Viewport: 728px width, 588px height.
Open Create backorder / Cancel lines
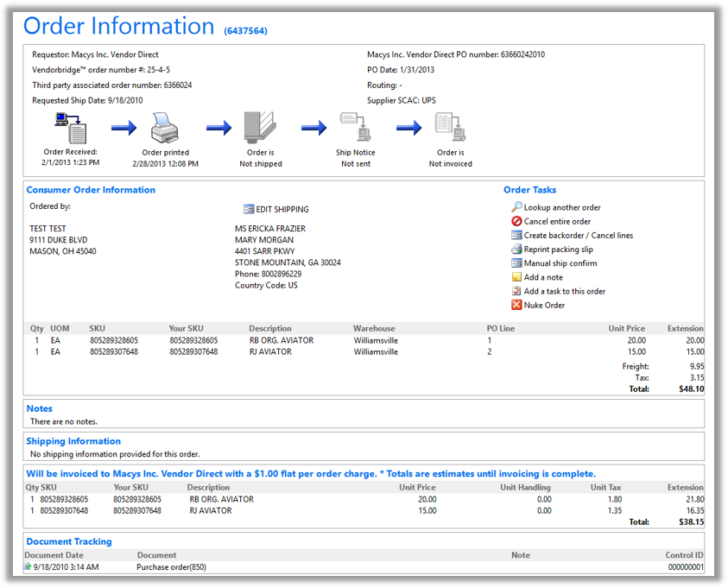pos(579,236)
